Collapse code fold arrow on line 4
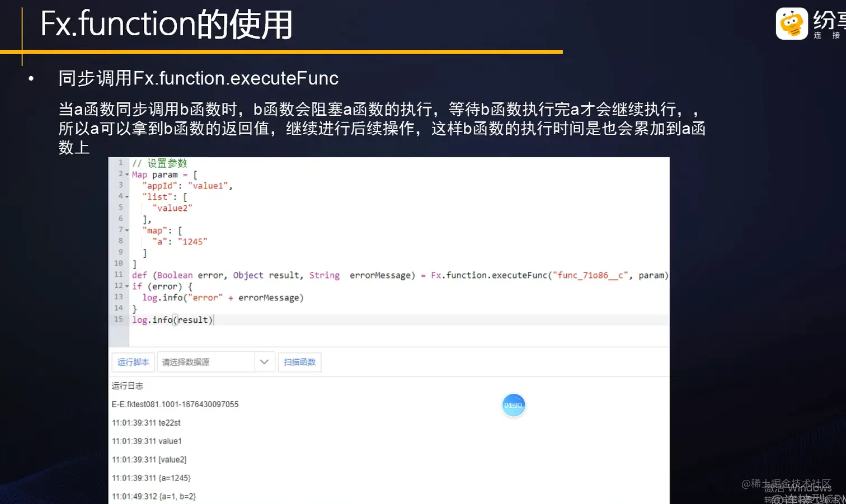 click(x=127, y=197)
